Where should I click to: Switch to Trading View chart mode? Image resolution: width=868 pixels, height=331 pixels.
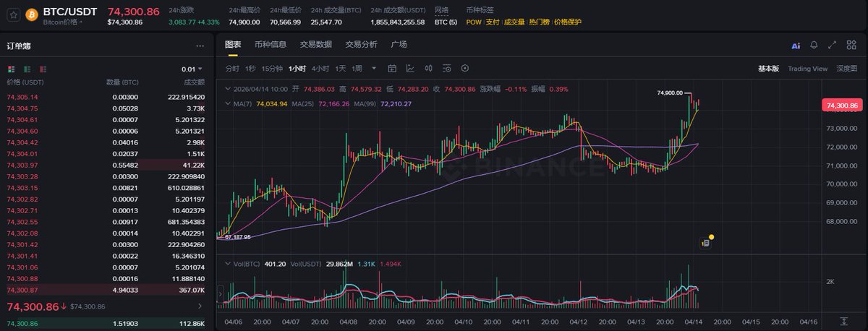point(807,69)
